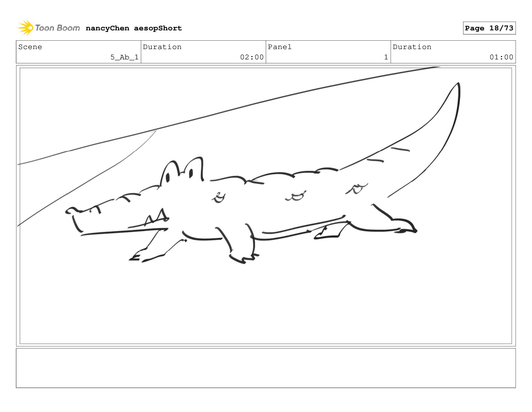
Task: Click the nancyChen aesopShort project title
Action: point(134,28)
